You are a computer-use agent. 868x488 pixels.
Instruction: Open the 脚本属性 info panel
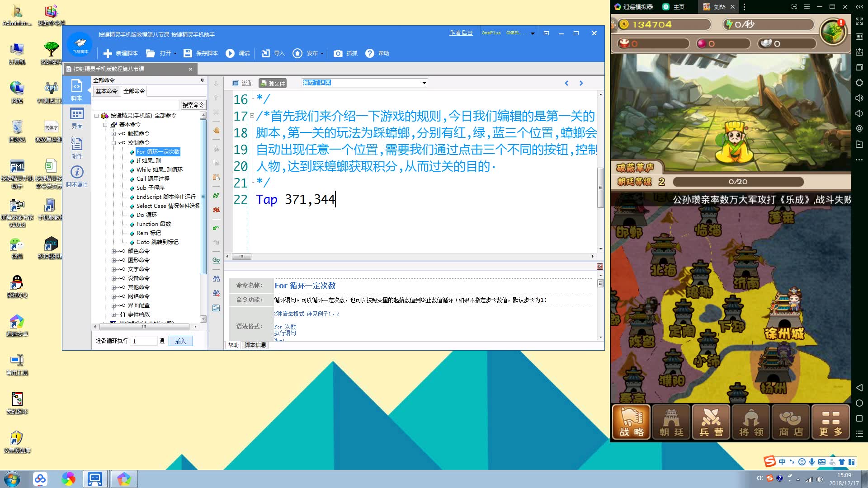(x=77, y=176)
